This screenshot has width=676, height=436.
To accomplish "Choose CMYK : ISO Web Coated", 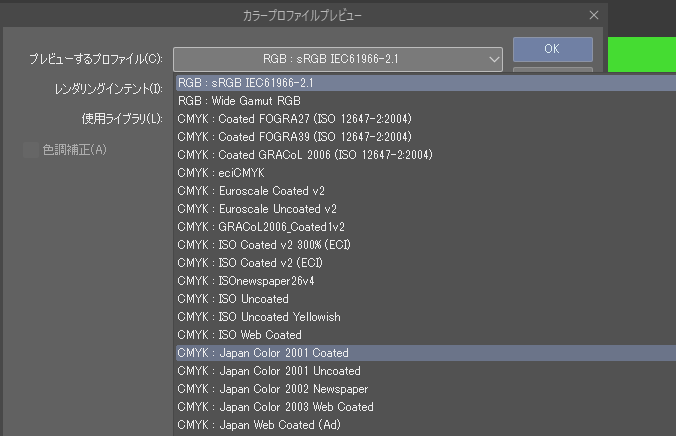I will (239, 335).
